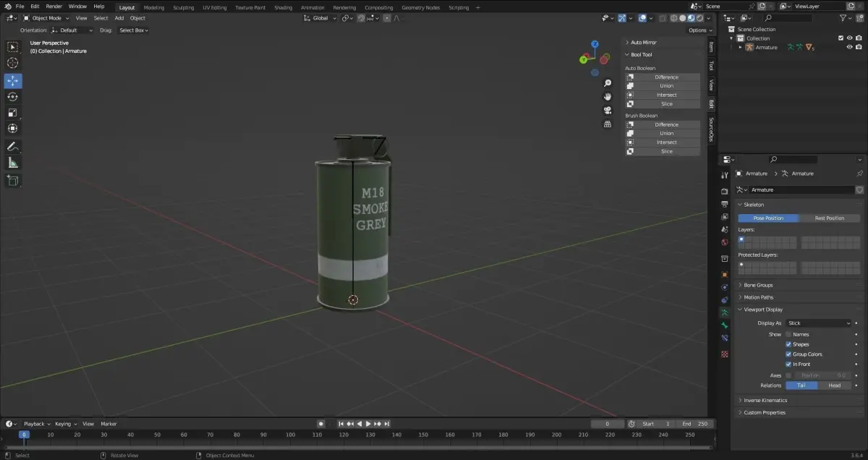Click the play animation button

pos(368,424)
